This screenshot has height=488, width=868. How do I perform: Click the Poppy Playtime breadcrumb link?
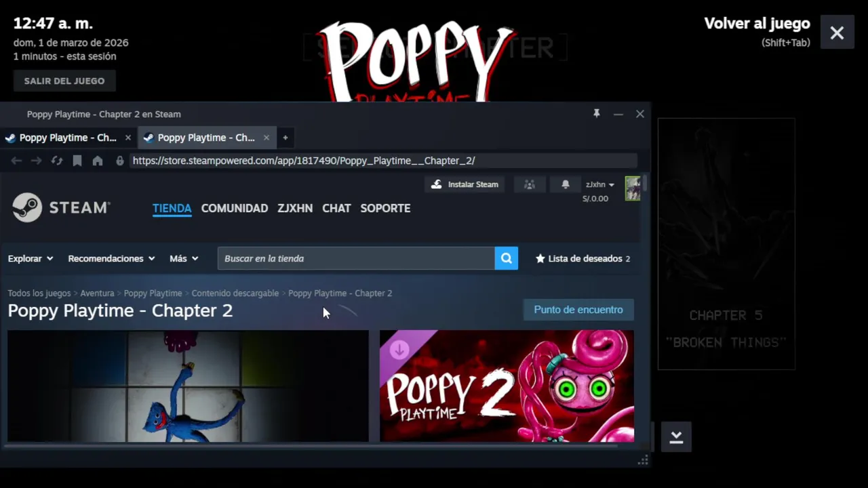(153, 293)
